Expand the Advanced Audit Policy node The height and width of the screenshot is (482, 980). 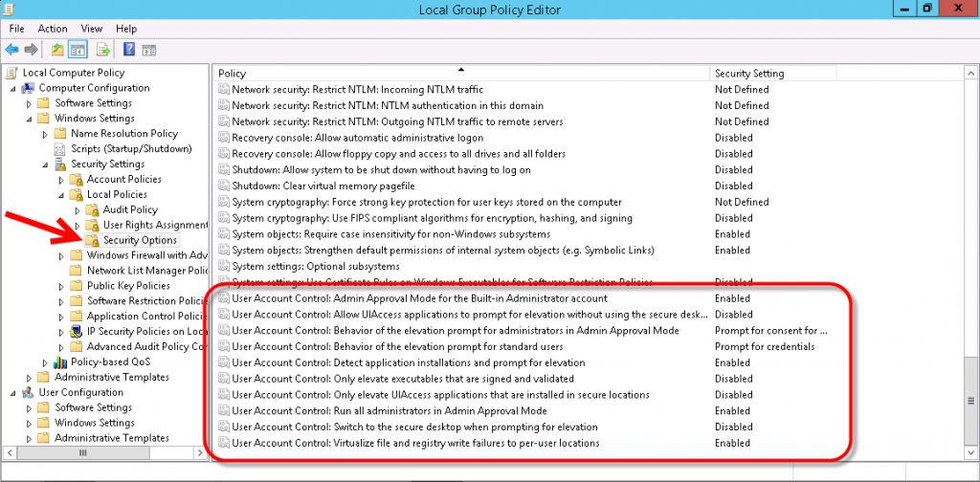[61, 346]
